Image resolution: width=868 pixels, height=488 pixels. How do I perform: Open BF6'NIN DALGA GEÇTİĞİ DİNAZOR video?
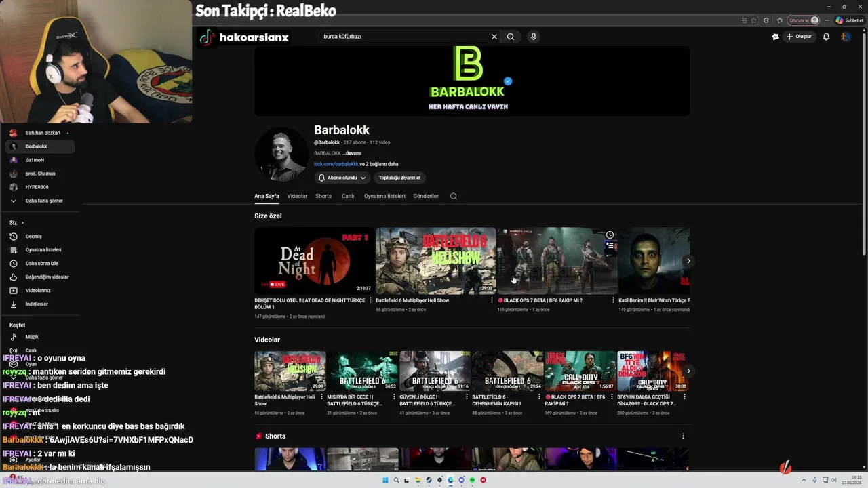click(x=653, y=371)
